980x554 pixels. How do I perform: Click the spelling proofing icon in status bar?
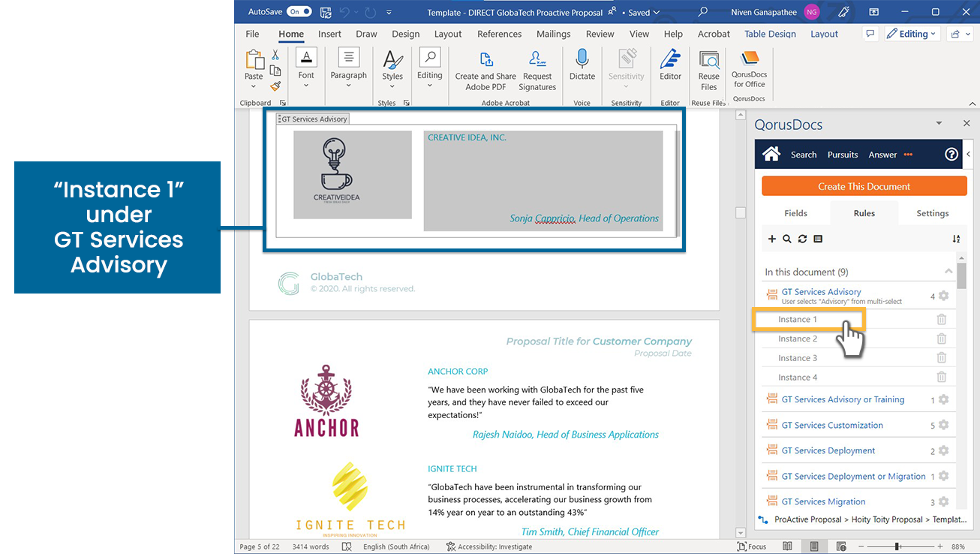point(347,546)
